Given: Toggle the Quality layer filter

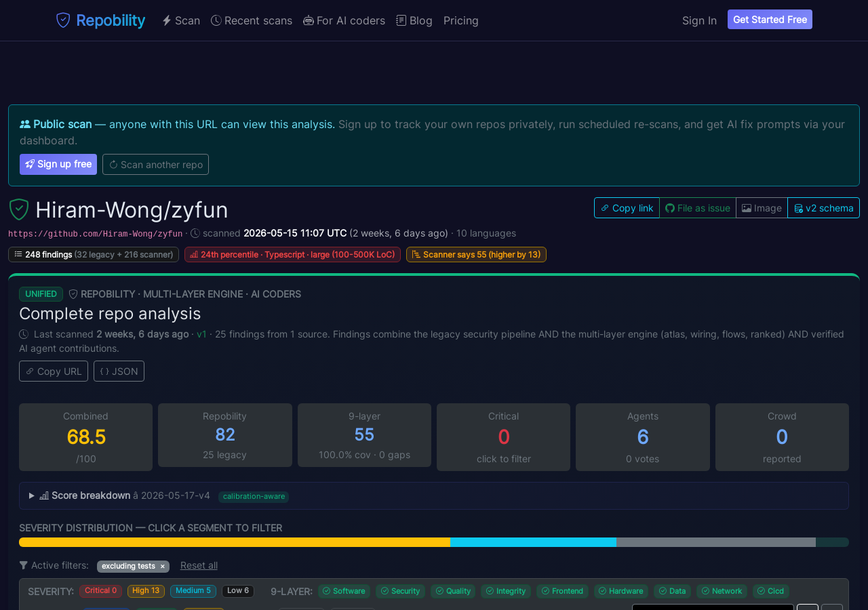Looking at the screenshot, I should tap(453, 591).
